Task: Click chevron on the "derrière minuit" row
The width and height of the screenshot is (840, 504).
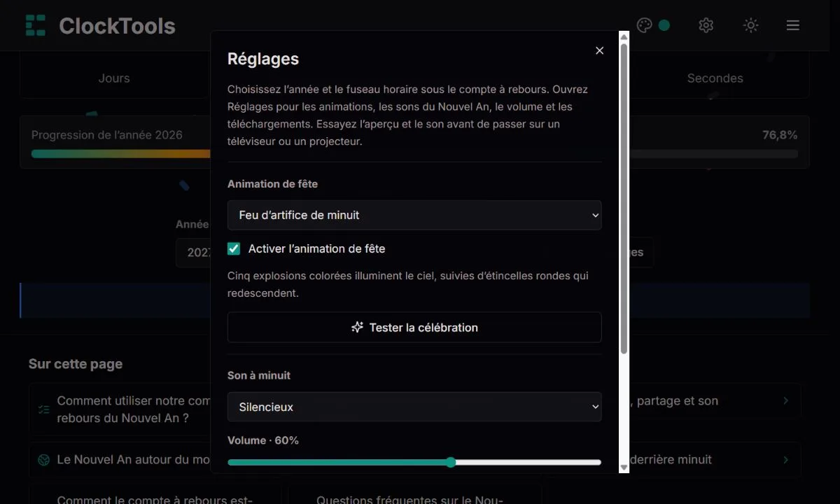Action: (x=785, y=460)
